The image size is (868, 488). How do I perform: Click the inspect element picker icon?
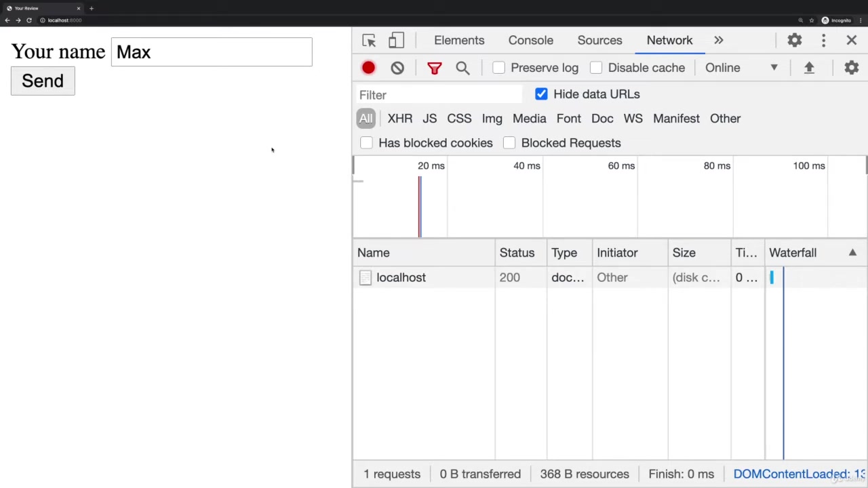click(369, 41)
